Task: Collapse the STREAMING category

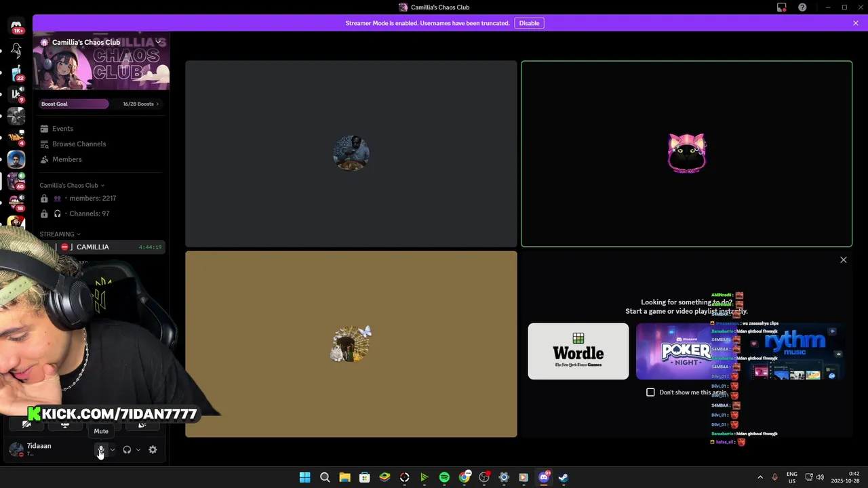Action: click(x=60, y=234)
